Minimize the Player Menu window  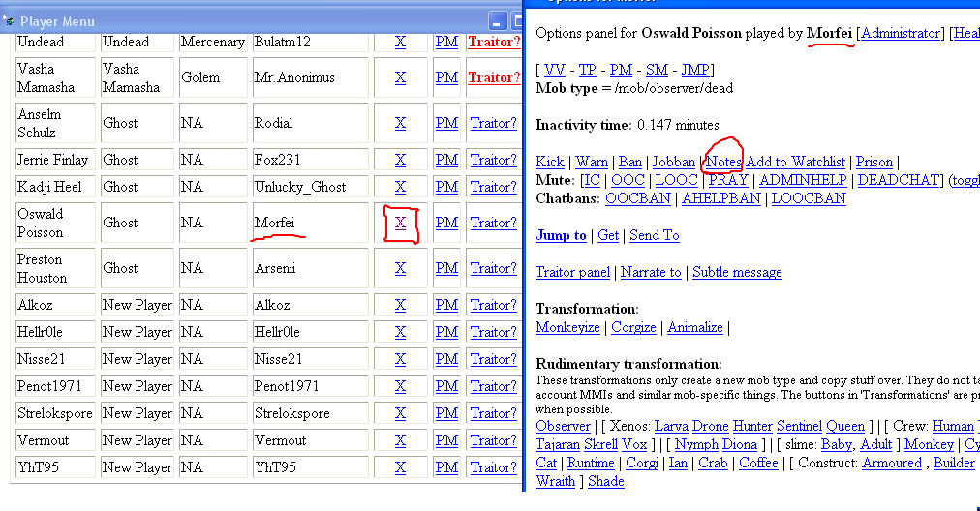coord(497,22)
